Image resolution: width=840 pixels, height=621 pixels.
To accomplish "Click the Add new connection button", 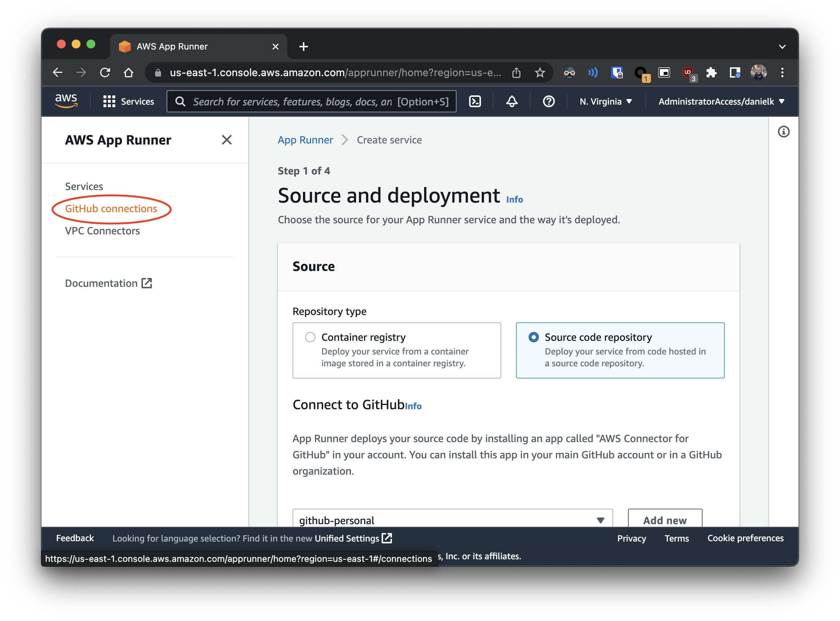I will tap(665, 520).
